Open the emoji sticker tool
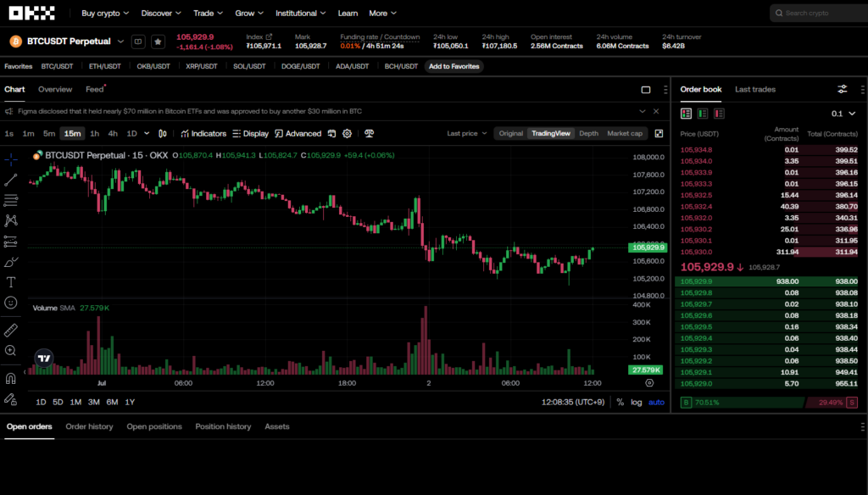Screen dimensions: 868x495 [x=10, y=303]
